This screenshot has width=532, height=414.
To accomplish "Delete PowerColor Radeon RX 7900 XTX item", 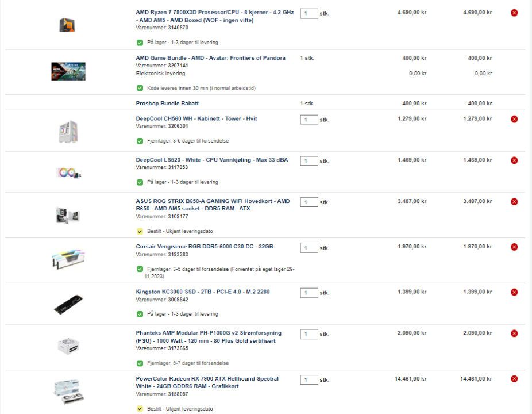I will pos(514,379).
